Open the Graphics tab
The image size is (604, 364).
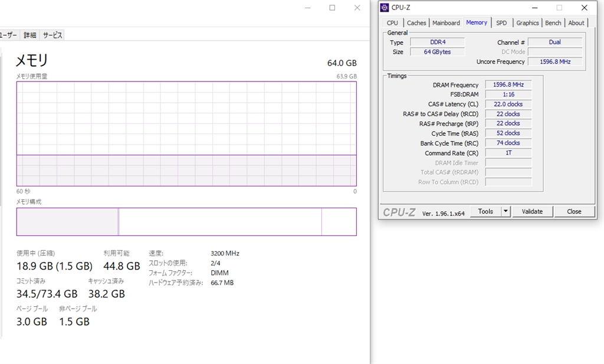click(527, 23)
